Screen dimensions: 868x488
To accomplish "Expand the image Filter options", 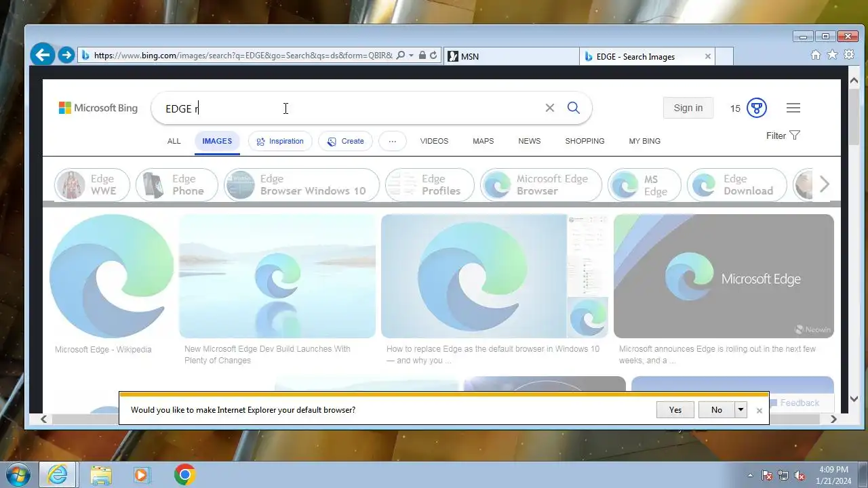I will pyautogui.click(x=783, y=136).
